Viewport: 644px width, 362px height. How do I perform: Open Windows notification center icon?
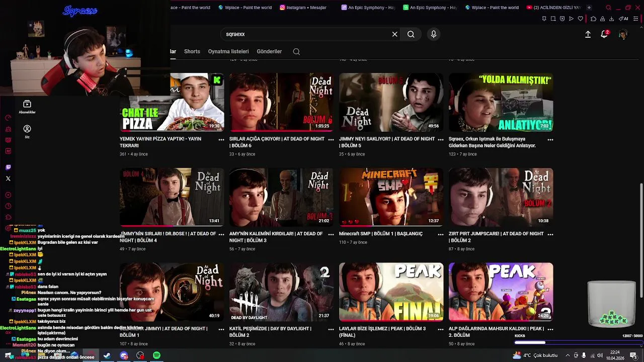tap(633, 355)
